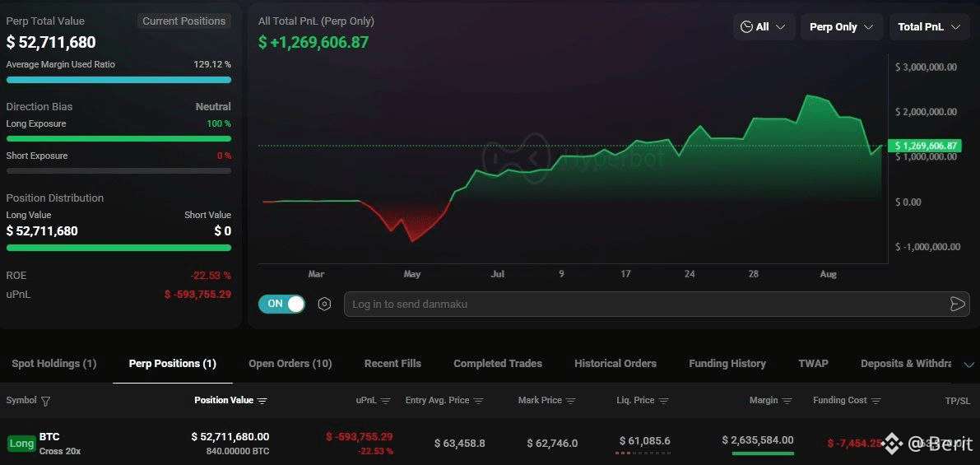This screenshot has height=465, width=980.
Task: Click the -593,755.29 uPnL value in left panel
Action: click(x=197, y=294)
